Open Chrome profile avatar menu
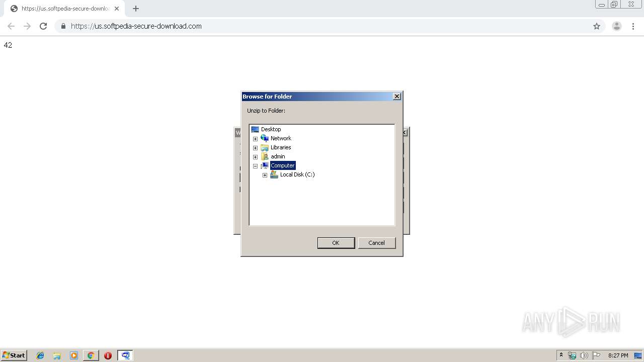The image size is (644, 362). tap(617, 26)
